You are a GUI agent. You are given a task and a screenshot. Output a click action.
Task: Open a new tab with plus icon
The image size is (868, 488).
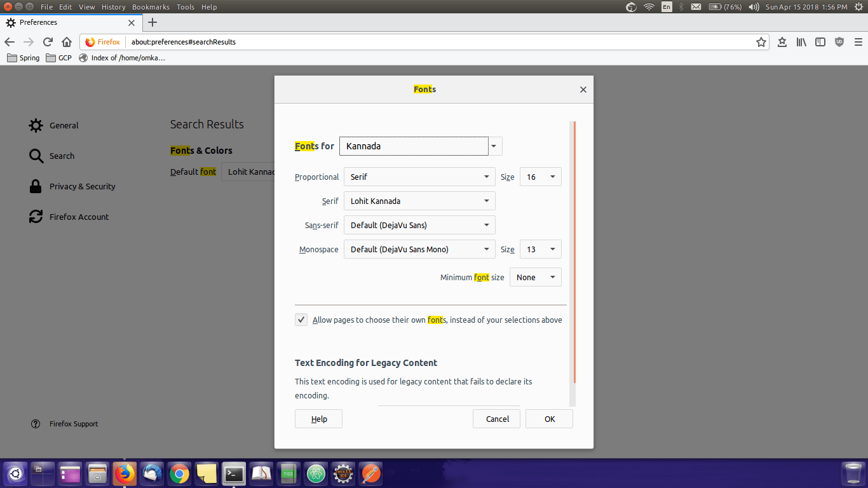pos(152,22)
